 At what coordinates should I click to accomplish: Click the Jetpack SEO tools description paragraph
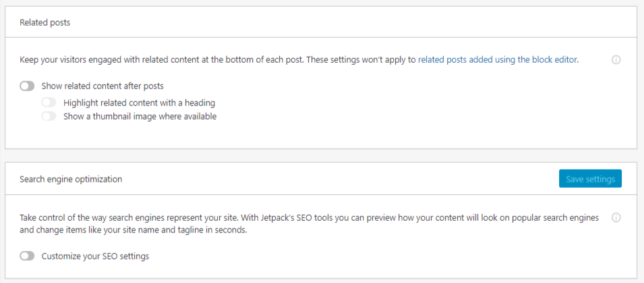tap(309, 224)
